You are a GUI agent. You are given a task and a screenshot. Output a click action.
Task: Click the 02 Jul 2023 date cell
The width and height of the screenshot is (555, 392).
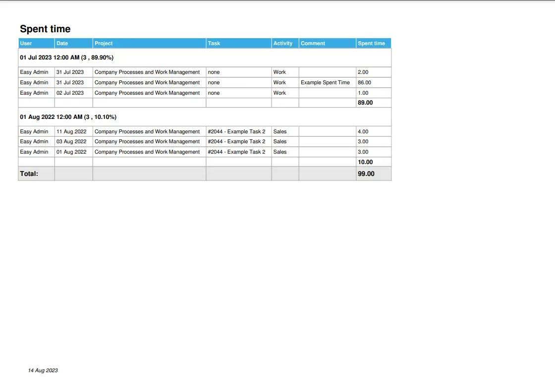click(x=70, y=93)
